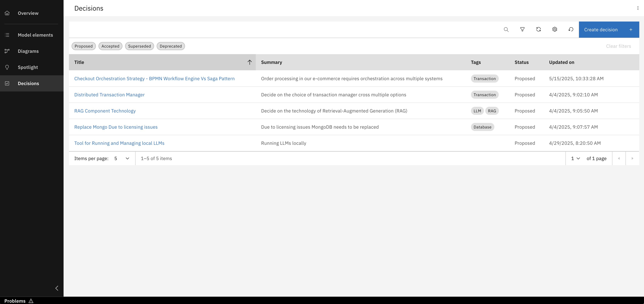The height and width of the screenshot is (304, 644).
Task: Click the search icon in the toolbar
Action: click(x=506, y=29)
